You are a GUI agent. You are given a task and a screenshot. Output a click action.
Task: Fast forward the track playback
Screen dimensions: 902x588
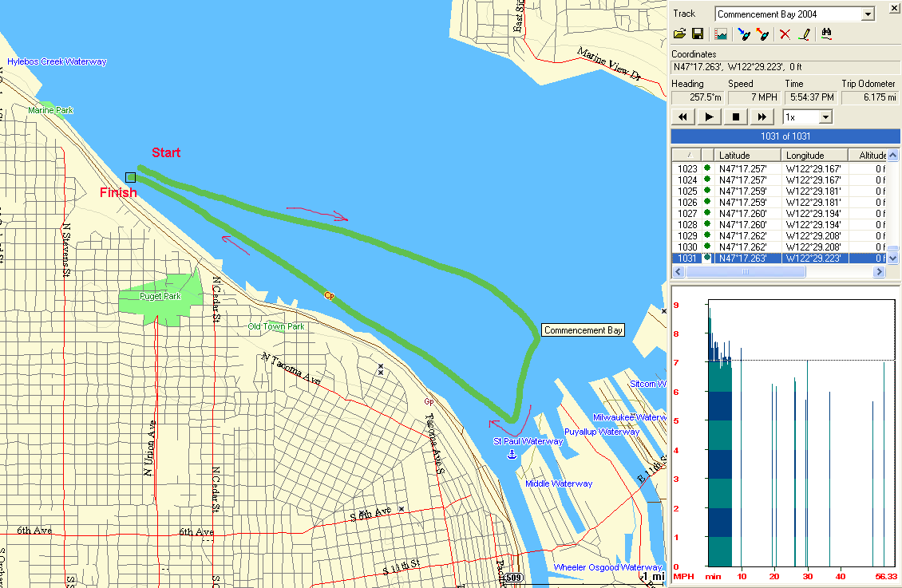tap(762, 117)
